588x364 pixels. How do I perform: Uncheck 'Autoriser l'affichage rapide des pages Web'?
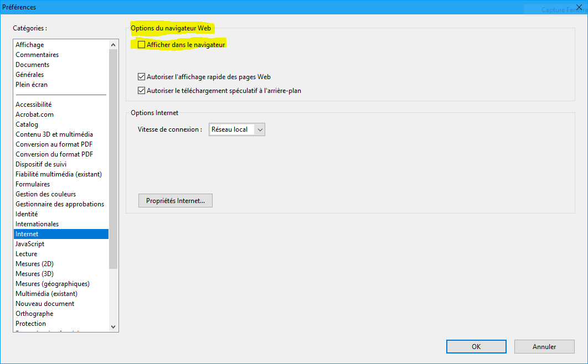[142, 77]
